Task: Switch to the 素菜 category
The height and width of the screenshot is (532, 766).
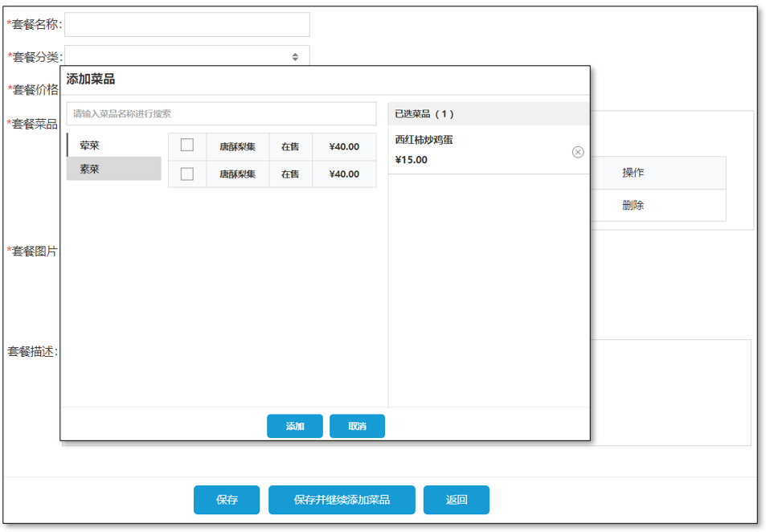Action: tap(114, 169)
